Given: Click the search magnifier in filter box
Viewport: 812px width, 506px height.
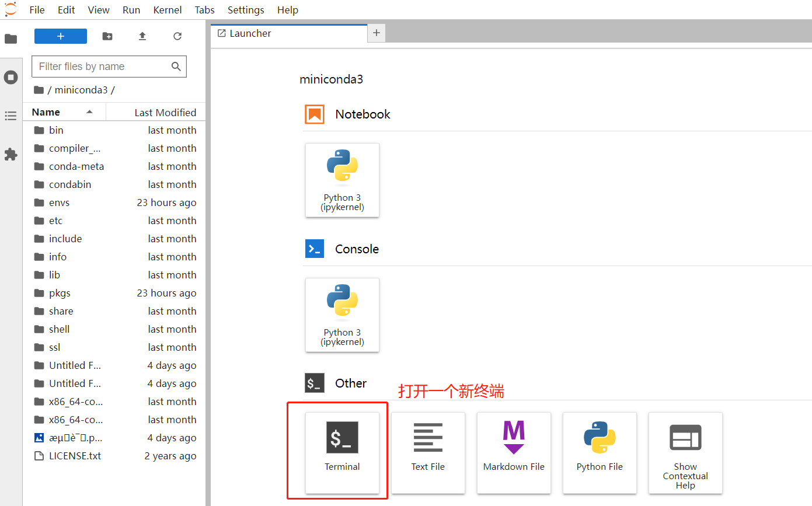Looking at the screenshot, I should click(176, 67).
